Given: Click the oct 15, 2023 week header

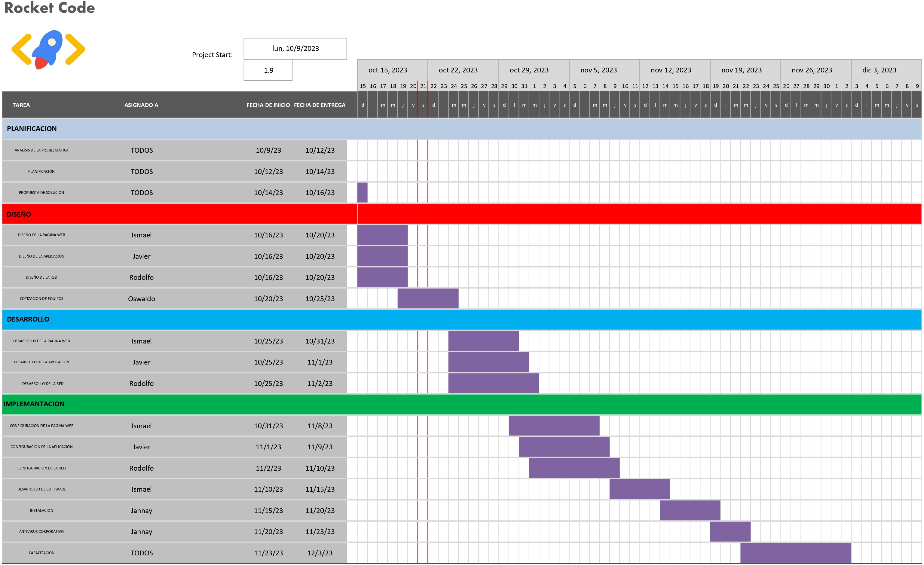Looking at the screenshot, I should pyautogui.click(x=392, y=70).
